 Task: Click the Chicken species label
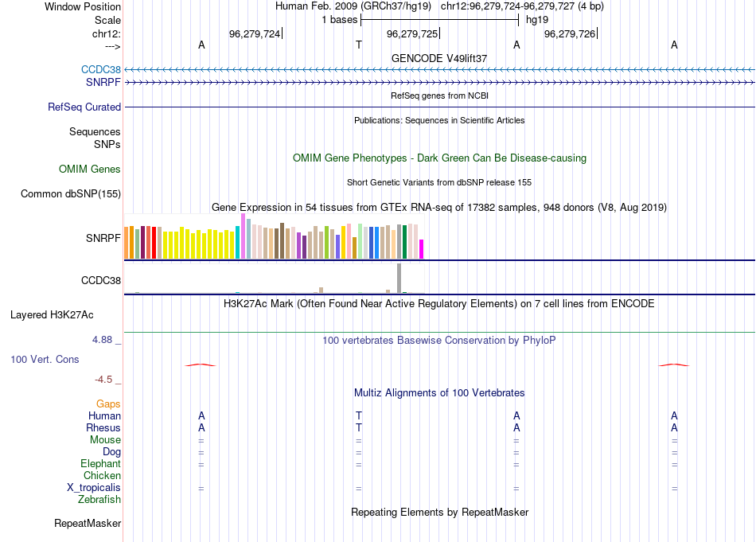click(102, 475)
